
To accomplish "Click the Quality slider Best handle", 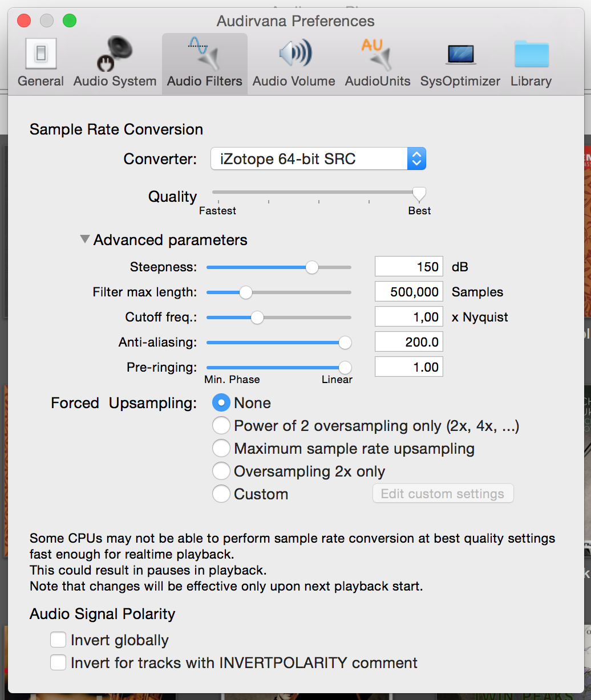I will tap(419, 194).
